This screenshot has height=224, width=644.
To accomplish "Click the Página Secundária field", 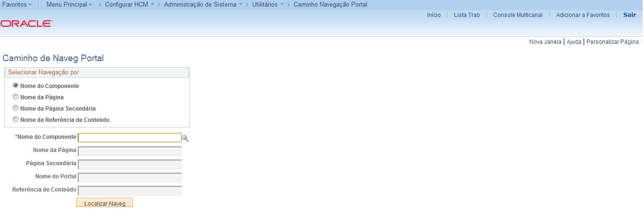I will tap(130, 164).
